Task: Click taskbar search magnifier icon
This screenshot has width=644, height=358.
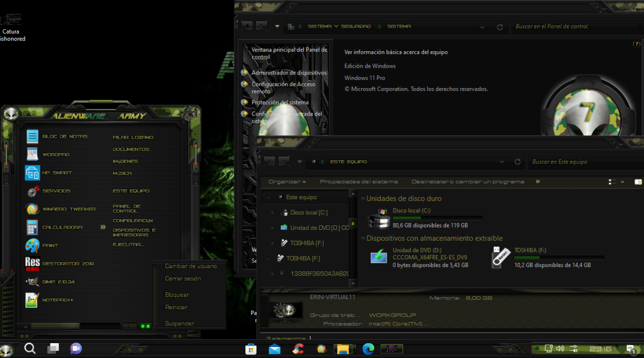Action: pos(30,348)
